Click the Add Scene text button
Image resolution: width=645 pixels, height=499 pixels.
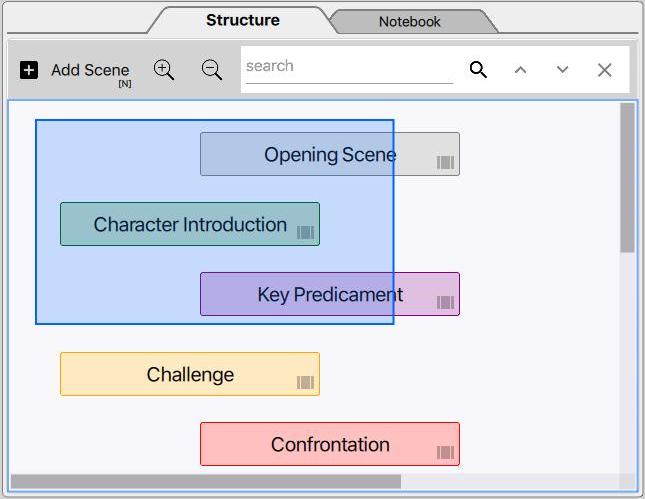90,70
